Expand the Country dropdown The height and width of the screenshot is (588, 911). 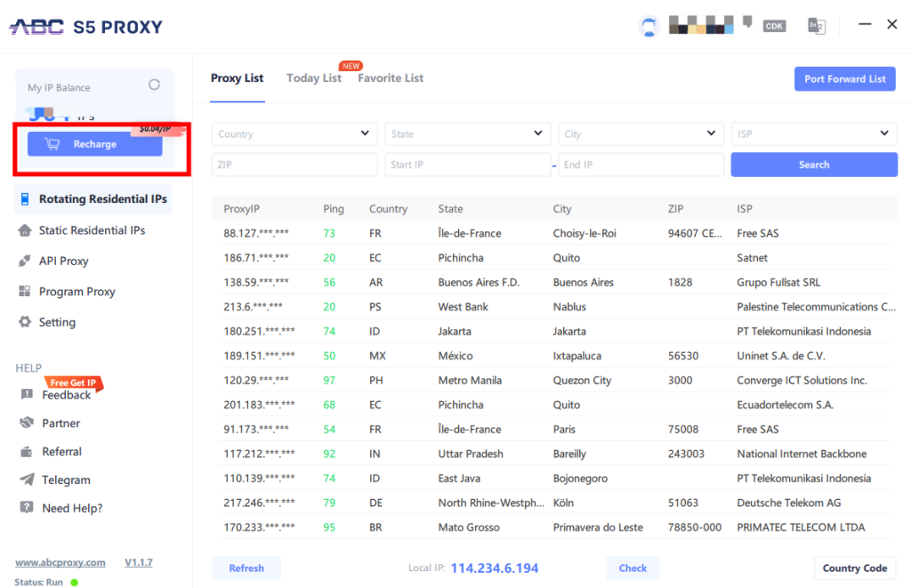[294, 133]
